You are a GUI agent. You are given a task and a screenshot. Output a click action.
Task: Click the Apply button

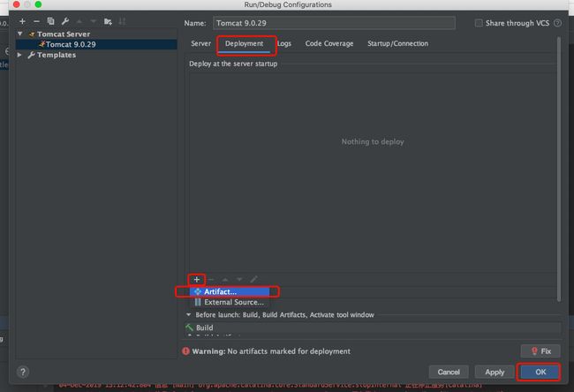coord(495,373)
